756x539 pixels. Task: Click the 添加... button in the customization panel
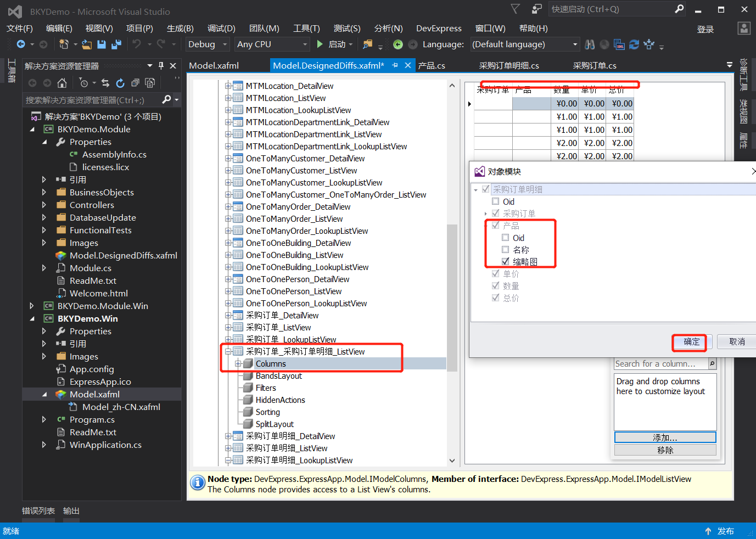pyautogui.click(x=665, y=437)
